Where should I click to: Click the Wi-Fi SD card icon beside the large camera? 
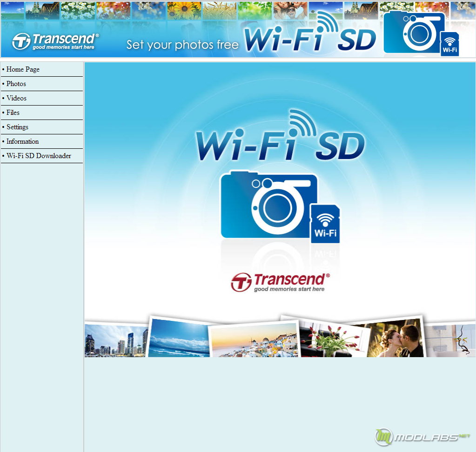tap(325, 224)
